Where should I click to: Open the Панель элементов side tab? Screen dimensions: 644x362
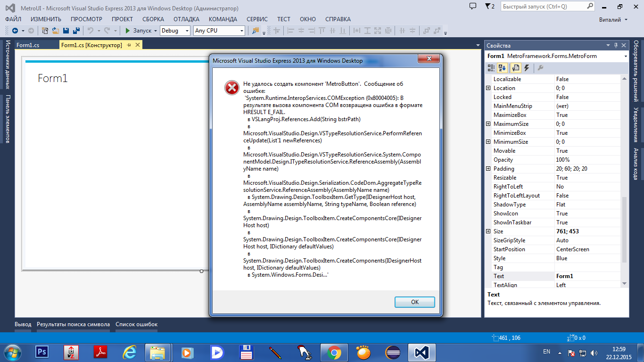[x=8, y=119]
